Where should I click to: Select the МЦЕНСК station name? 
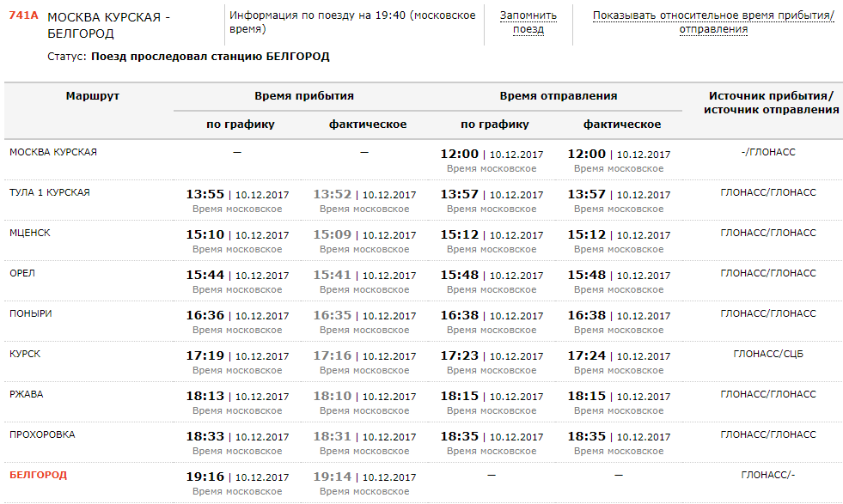pos(30,233)
